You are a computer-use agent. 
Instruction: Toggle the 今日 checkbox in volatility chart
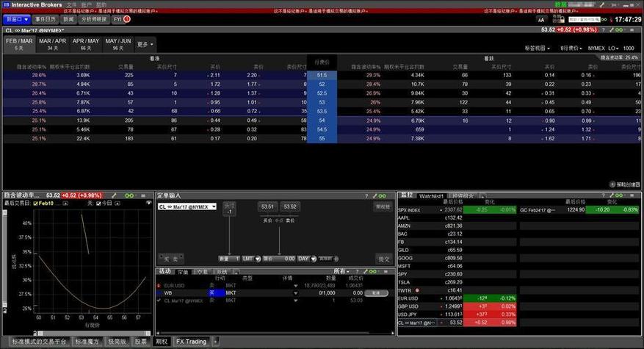[98, 203]
